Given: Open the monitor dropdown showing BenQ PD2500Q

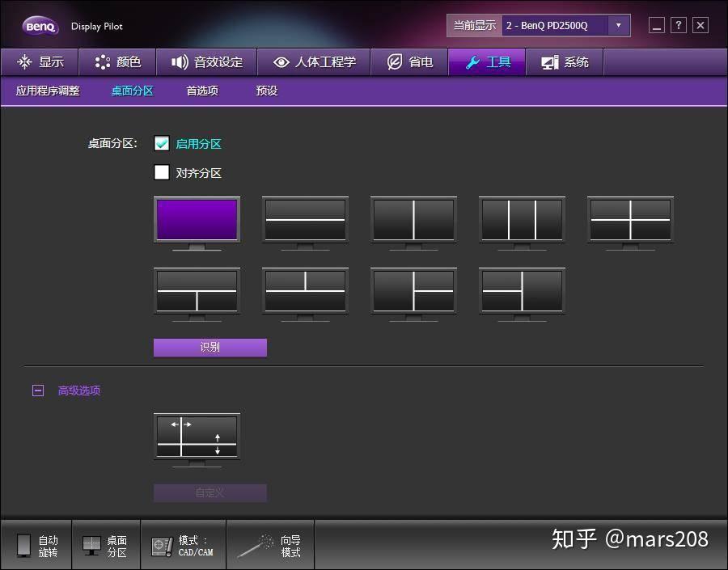Looking at the screenshot, I should pos(616,25).
